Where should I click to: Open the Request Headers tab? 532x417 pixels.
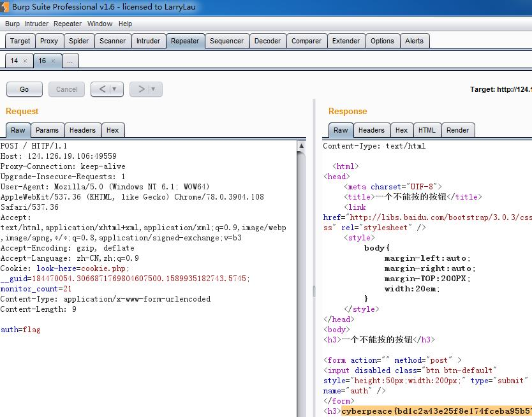(x=82, y=130)
